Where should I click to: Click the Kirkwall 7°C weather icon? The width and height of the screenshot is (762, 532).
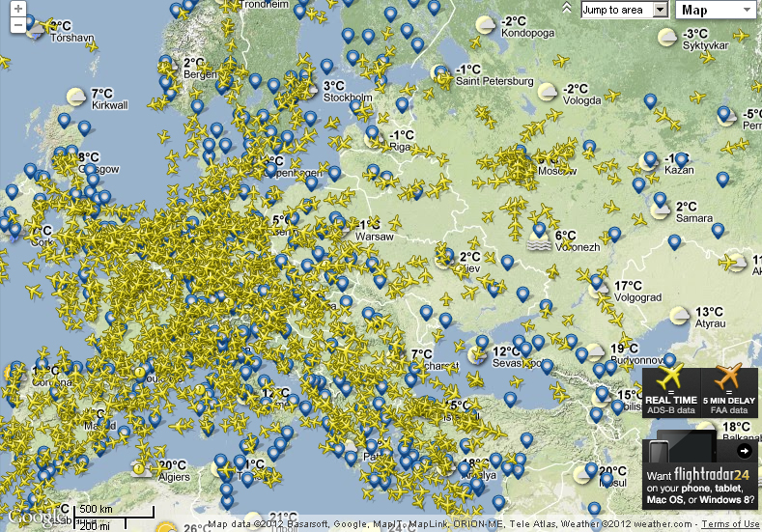point(76,97)
